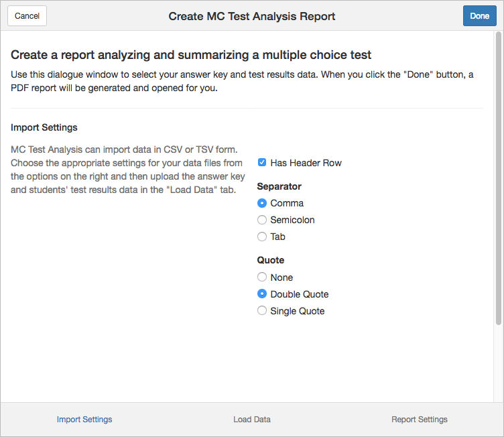This screenshot has width=504, height=437.
Task: Click the Import Settings section heading
Action: tap(44, 127)
